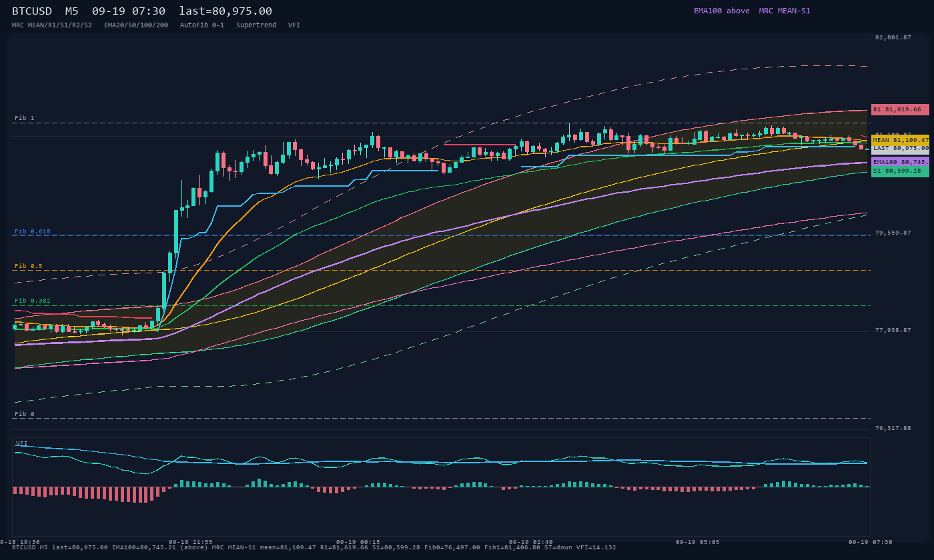
Task: Select the 'Fib 0.618' level label
Action: click(x=33, y=231)
